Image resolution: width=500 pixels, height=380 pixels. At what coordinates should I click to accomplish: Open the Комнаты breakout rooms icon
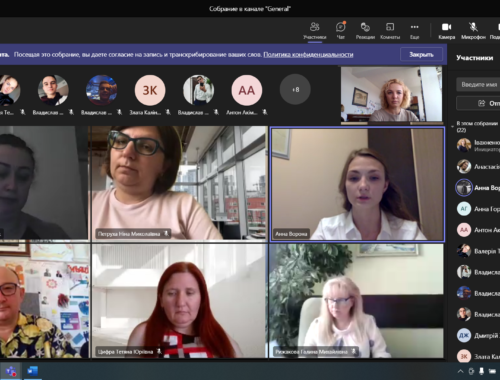pyautogui.click(x=390, y=30)
